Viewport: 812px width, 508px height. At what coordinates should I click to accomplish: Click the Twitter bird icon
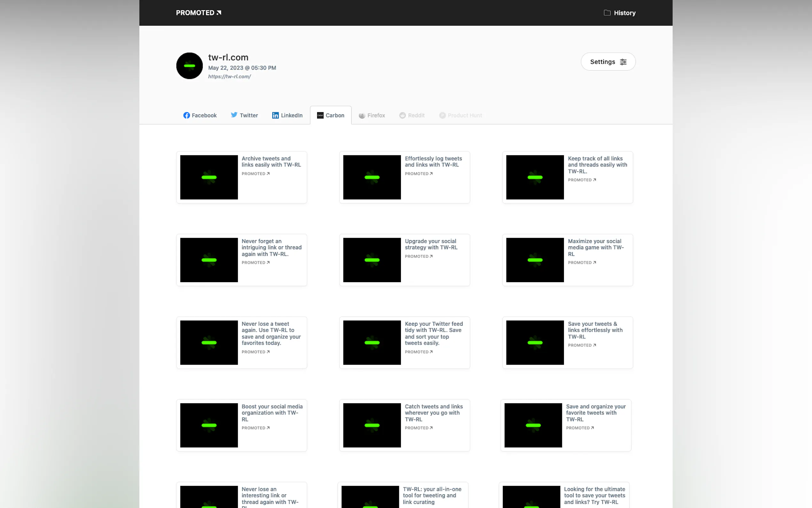point(234,115)
